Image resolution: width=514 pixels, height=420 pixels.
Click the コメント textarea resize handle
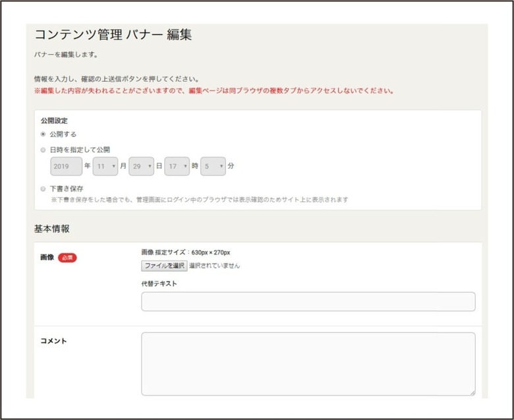472,393
